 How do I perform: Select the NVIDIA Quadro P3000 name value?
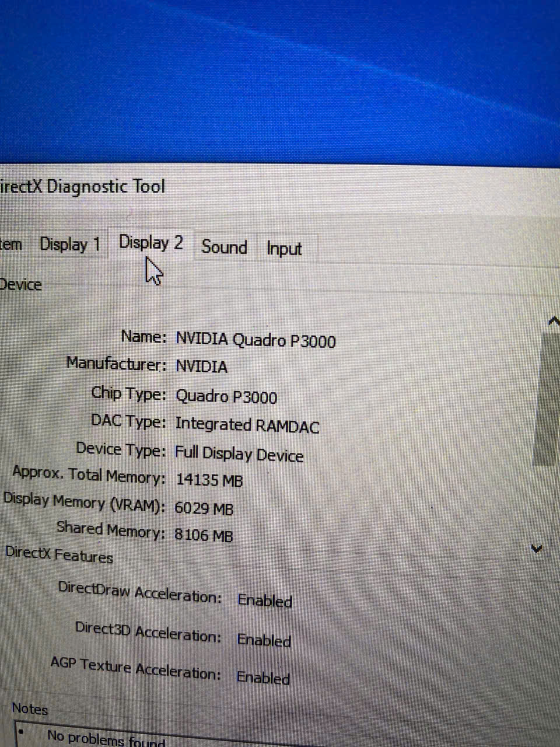click(256, 340)
